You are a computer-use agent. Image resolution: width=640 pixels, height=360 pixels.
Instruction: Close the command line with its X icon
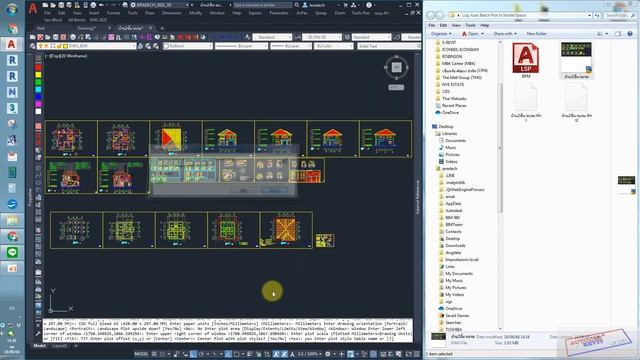coord(38,325)
